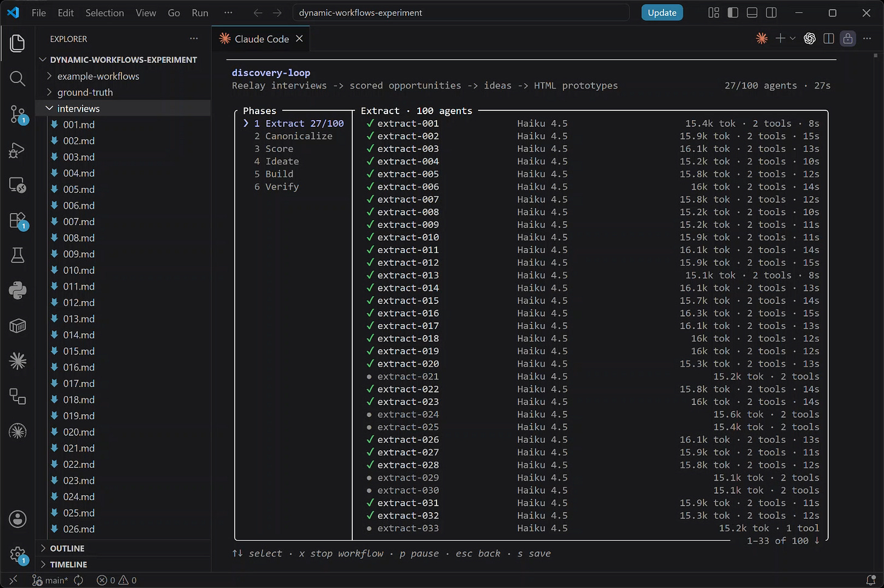The image size is (884, 588).
Task: Select the Claude Code tab
Action: [x=261, y=39]
